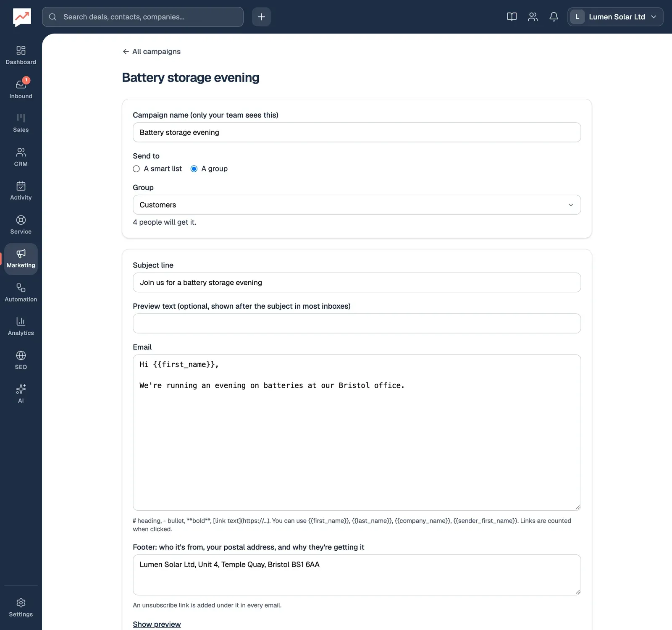Click the 'Battery storage evening' page heading

(x=191, y=78)
